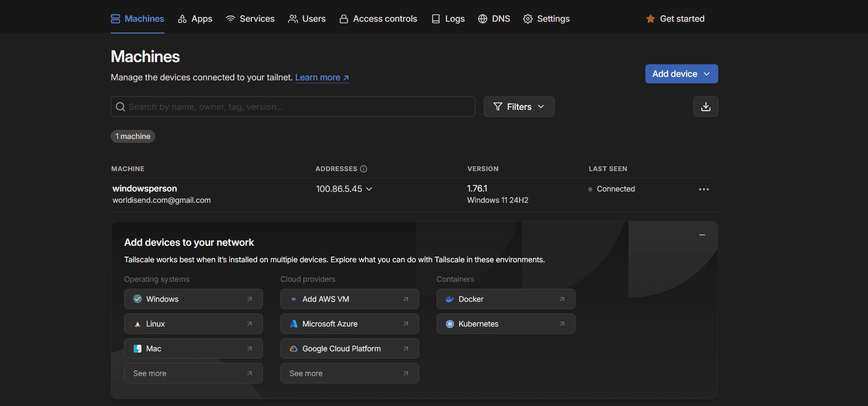The width and height of the screenshot is (868, 406).
Task: Open the Add AWS VM guide
Action: tap(350, 299)
